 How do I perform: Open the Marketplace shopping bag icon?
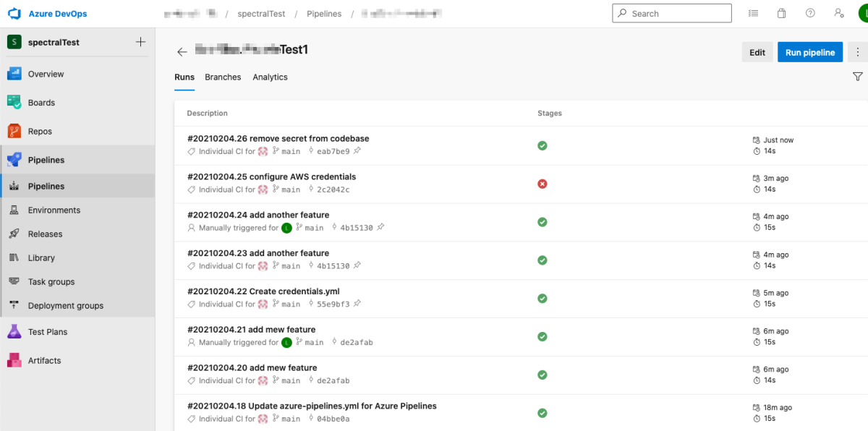click(x=782, y=13)
